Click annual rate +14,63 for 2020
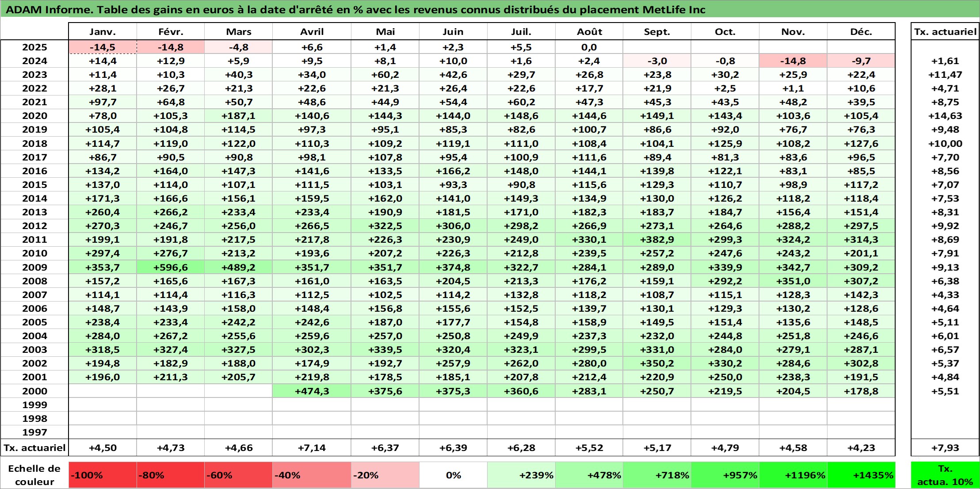This screenshot has height=489, width=980. pos(945,116)
